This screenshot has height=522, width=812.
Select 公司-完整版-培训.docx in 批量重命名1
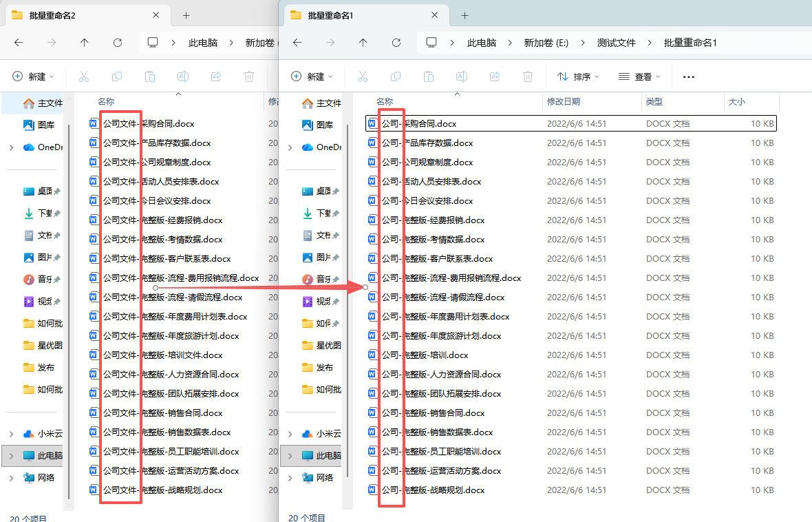tap(570, 355)
